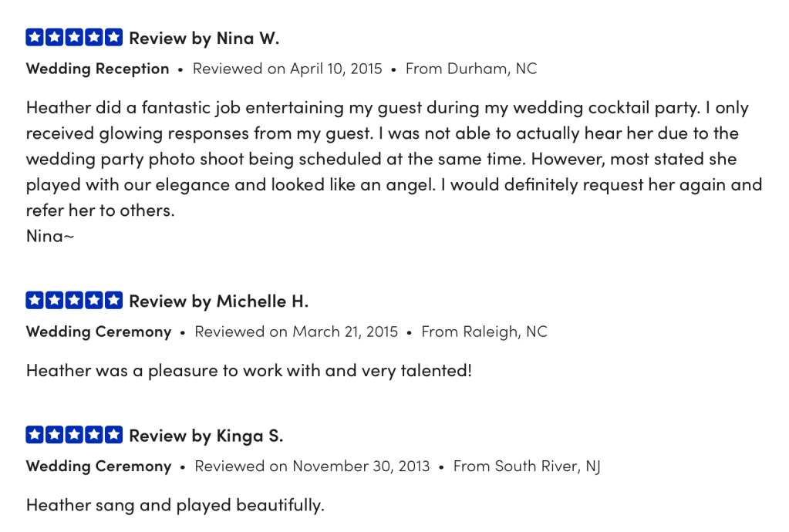Viewport: 789px width, 532px height.
Task: Click the "Heather sang and played beautifully" text
Action: [x=175, y=506]
